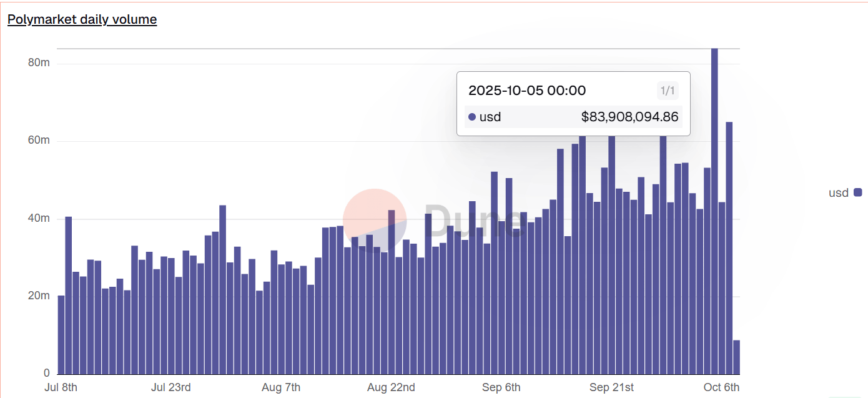Select the tooltip date 2025-10-05 00:00
Screen dimensions: 868x398
[527, 91]
